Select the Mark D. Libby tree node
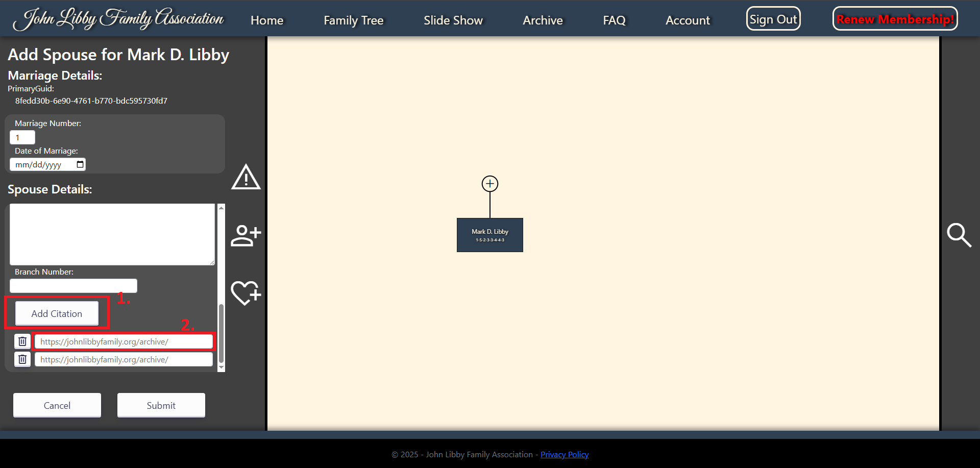The height and width of the screenshot is (468, 980). pyautogui.click(x=490, y=235)
